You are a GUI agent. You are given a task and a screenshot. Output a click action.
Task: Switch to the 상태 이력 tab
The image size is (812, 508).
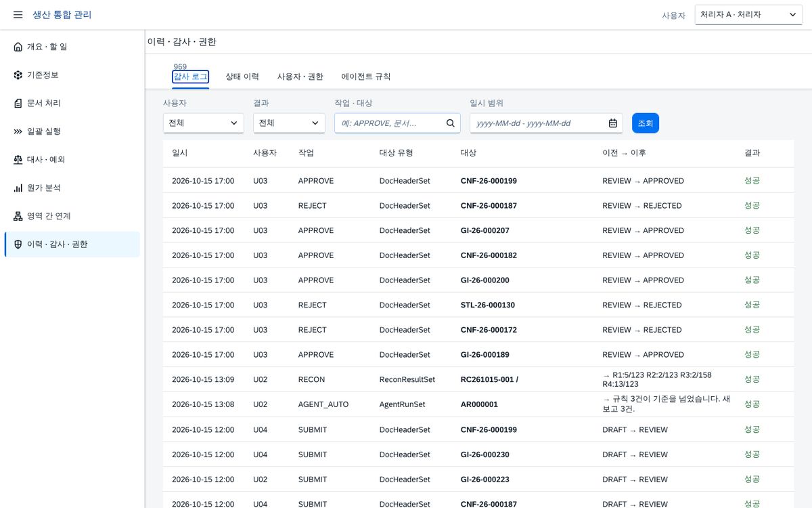pos(242,77)
